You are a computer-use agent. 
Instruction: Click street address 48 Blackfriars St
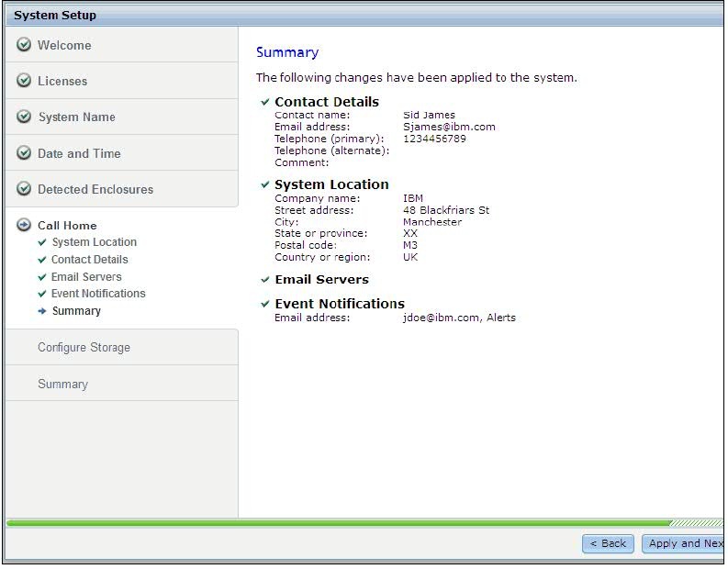tap(446, 210)
